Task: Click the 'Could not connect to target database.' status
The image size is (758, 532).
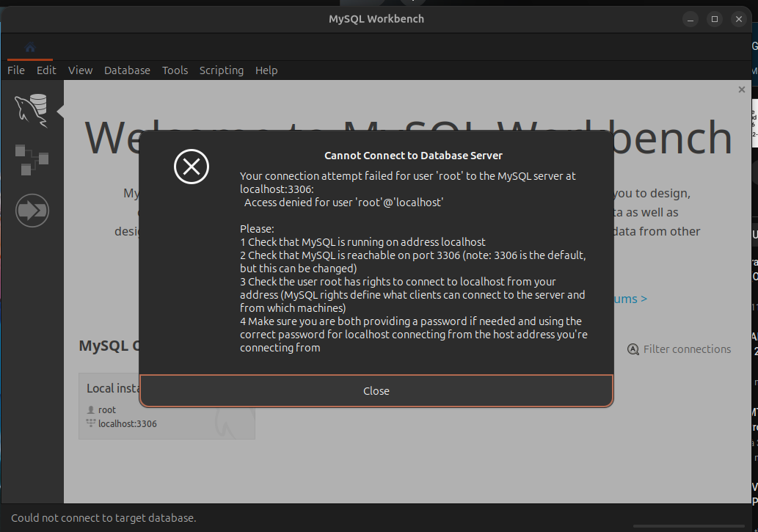Action: tap(103, 518)
